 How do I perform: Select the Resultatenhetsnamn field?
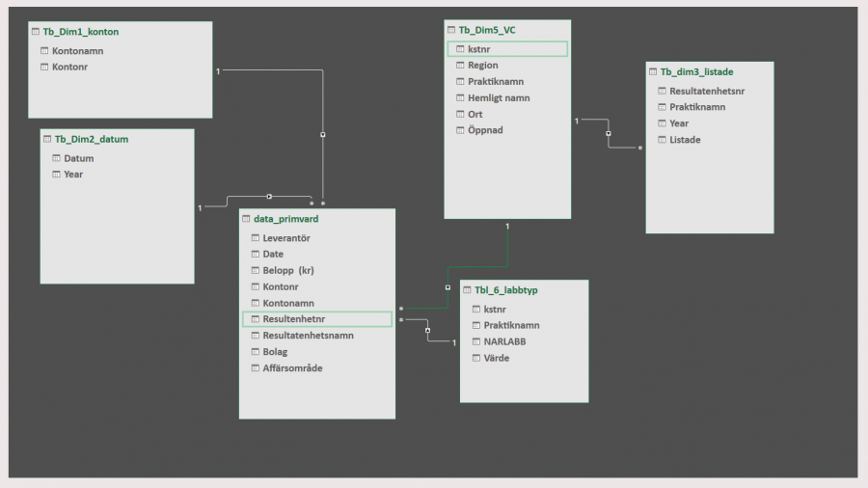(308, 336)
